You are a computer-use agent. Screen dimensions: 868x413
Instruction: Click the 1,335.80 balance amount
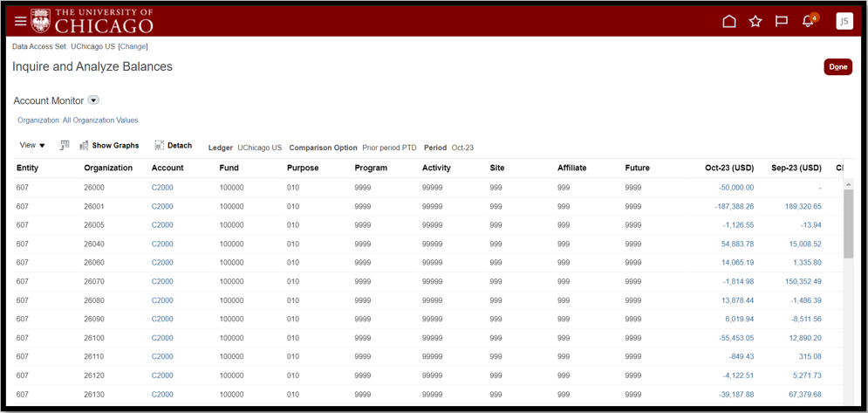pyautogui.click(x=807, y=262)
